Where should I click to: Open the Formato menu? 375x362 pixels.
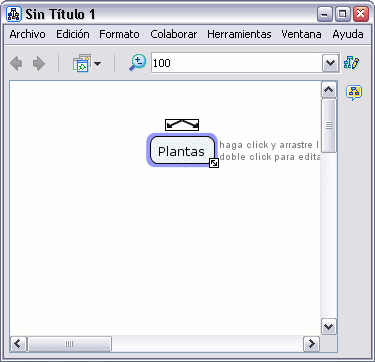(119, 34)
